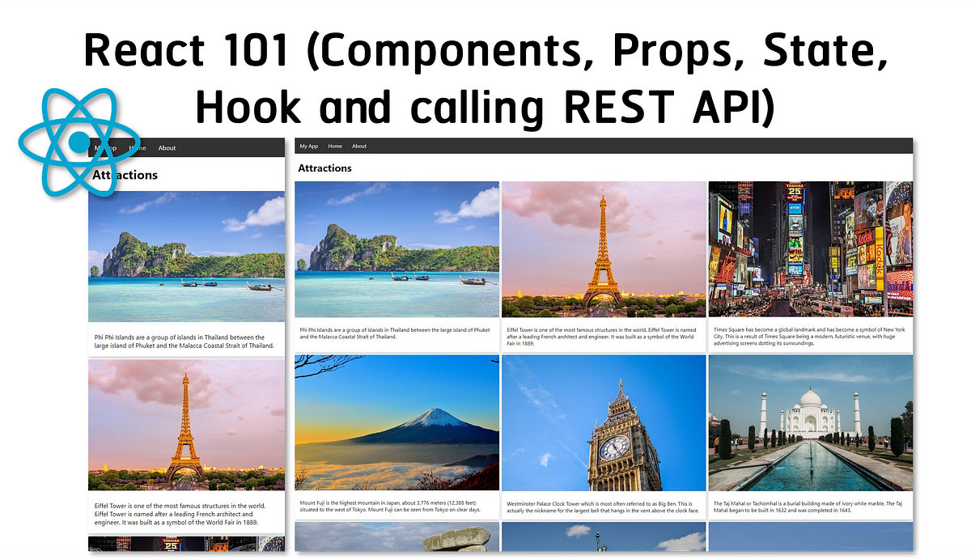
Task: Click About in the mobile screenshot navbar
Action: pos(167,148)
